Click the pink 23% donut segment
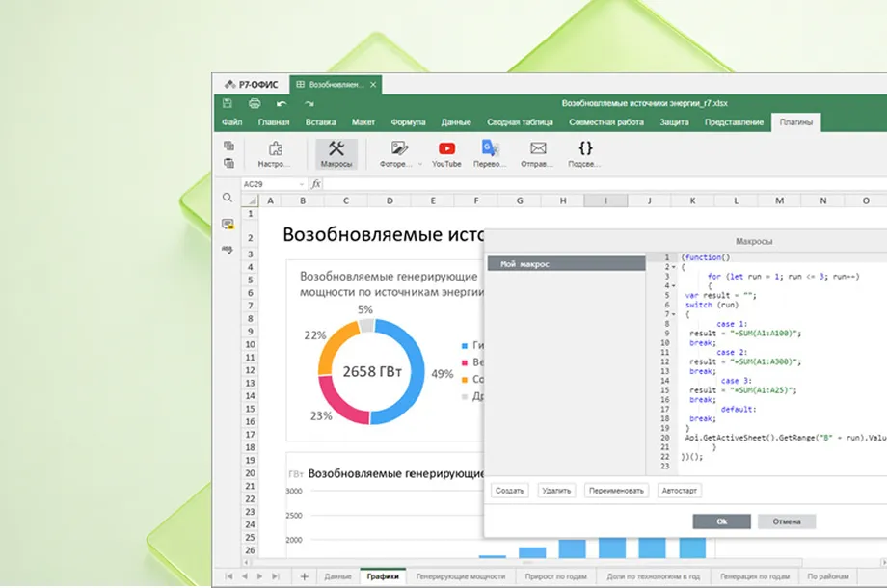The height and width of the screenshot is (588, 887). (338, 403)
